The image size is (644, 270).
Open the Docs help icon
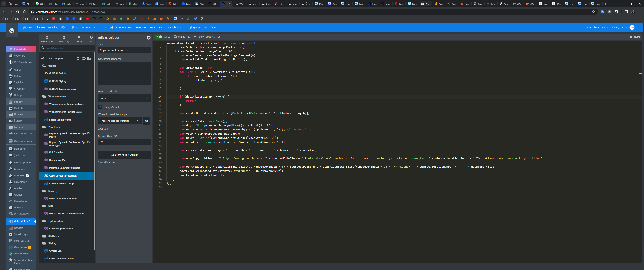[91, 39]
